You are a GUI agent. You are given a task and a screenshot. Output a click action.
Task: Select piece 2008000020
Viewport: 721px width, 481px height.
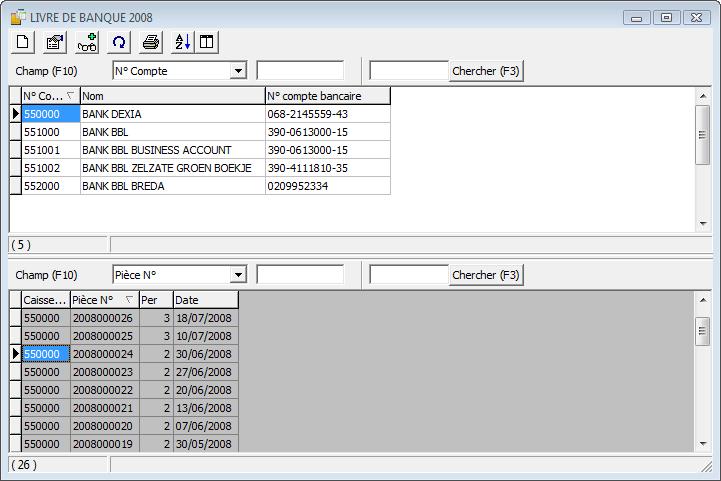tap(104, 425)
